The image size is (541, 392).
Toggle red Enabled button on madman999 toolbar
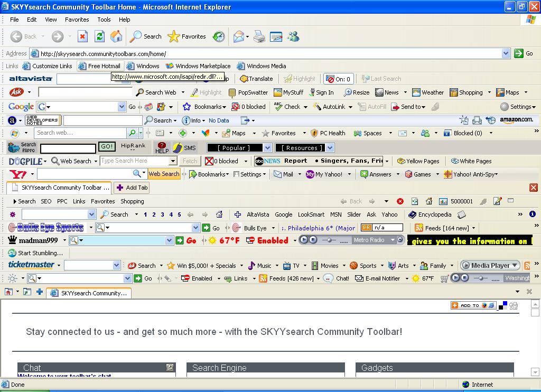[267, 240]
